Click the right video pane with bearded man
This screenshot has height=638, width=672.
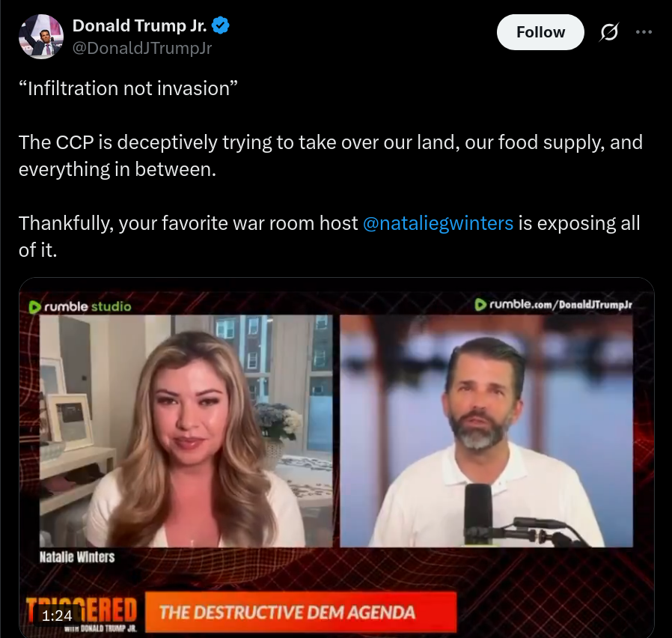pyautogui.click(x=486, y=431)
